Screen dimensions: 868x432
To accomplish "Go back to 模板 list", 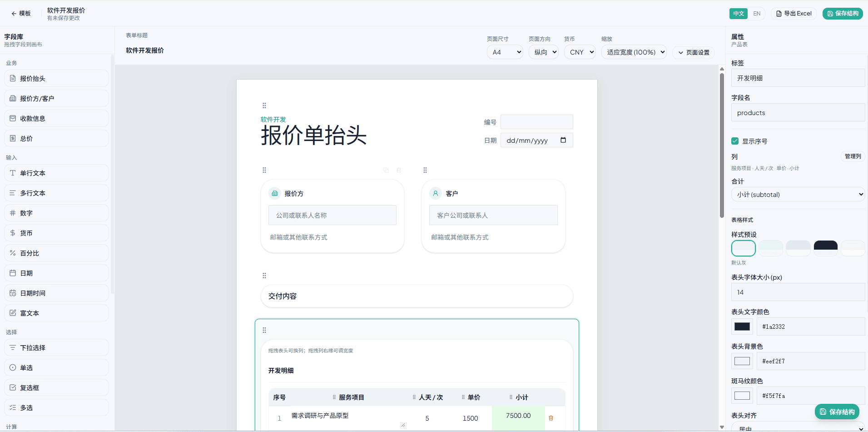I will pyautogui.click(x=21, y=13).
